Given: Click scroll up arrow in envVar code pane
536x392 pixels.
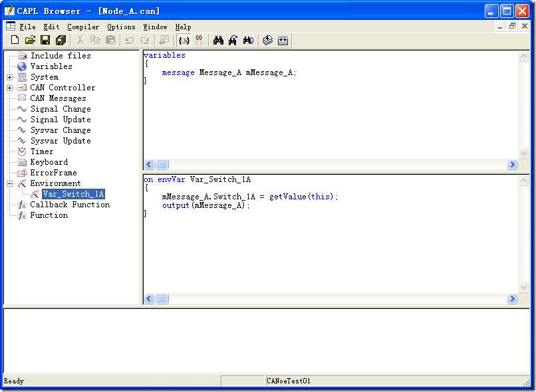Looking at the screenshot, I should pos(523,181).
